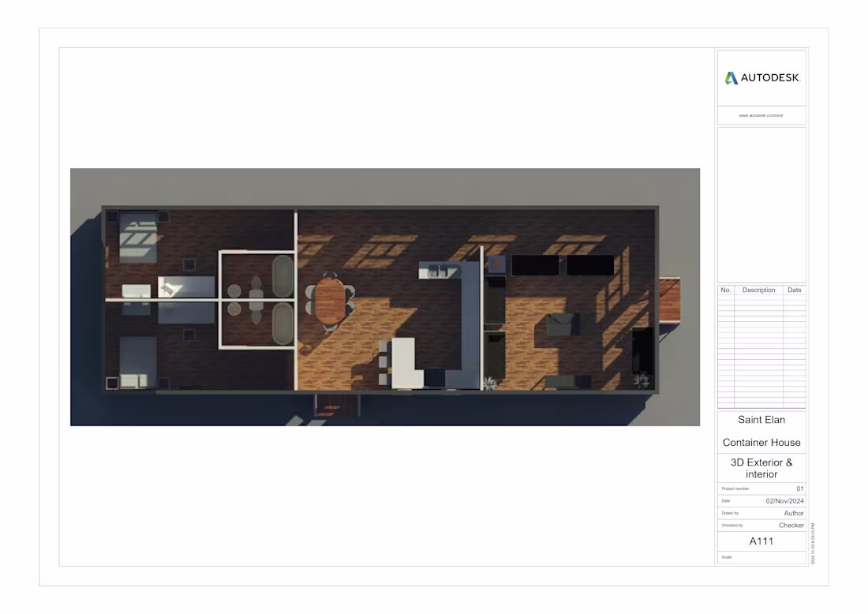Click Author in the Drawn by field
The width and height of the screenshot is (868, 614).
coord(794,513)
